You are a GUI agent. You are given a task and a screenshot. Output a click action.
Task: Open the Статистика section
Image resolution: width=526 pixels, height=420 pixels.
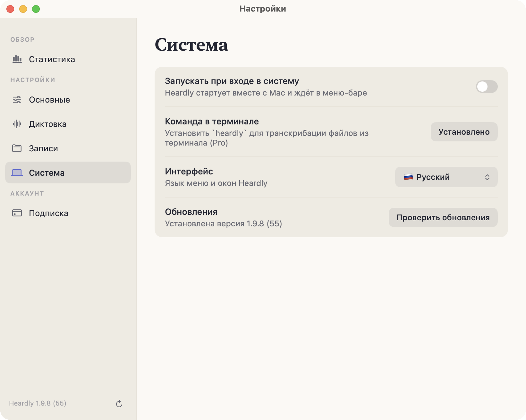click(68, 59)
